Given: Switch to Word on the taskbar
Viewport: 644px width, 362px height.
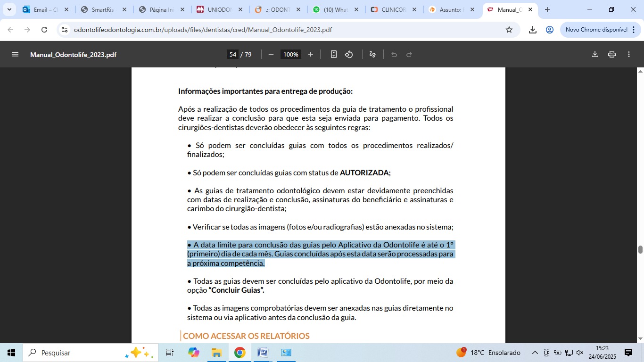Looking at the screenshot, I should pos(263,353).
